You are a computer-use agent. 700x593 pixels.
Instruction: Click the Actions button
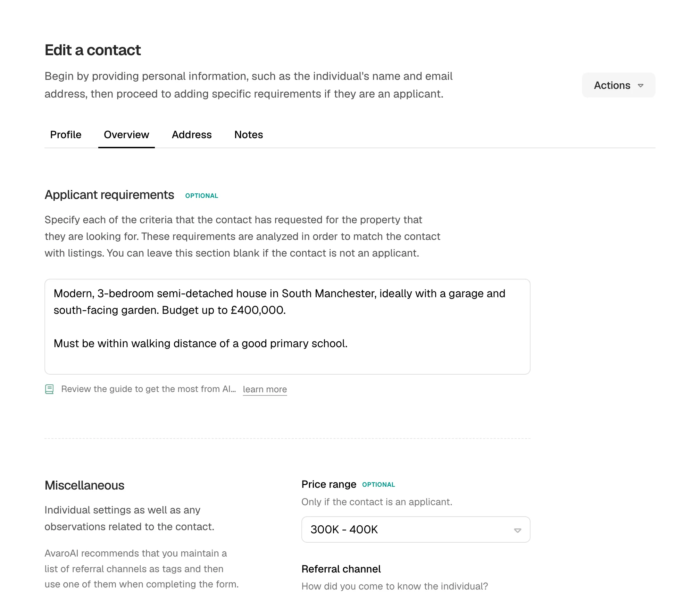(618, 85)
